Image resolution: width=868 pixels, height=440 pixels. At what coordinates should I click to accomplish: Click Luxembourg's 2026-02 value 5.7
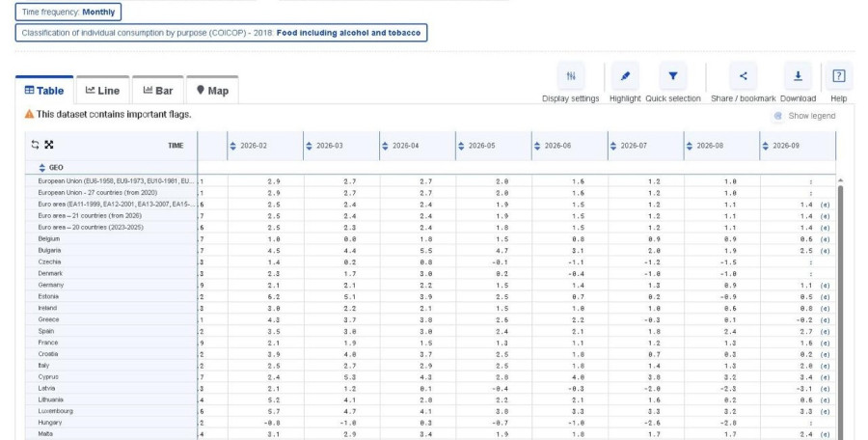pyautogui.click(x=274, y=412)
